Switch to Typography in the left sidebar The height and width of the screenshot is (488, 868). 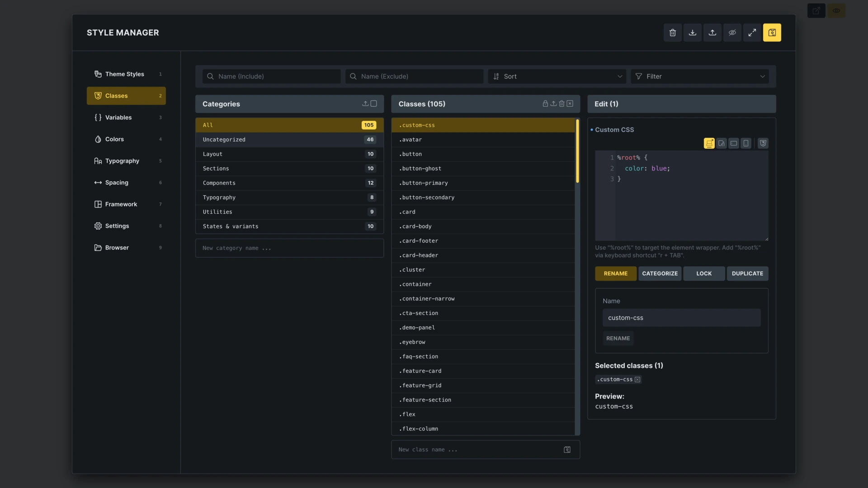point(126,161)
